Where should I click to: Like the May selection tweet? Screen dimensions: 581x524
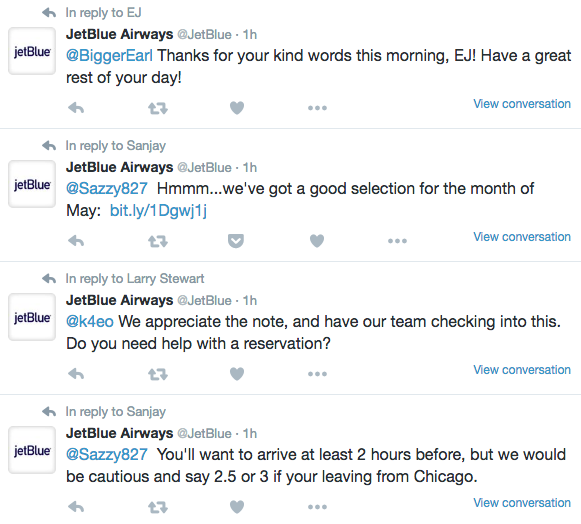click(317, 241)
